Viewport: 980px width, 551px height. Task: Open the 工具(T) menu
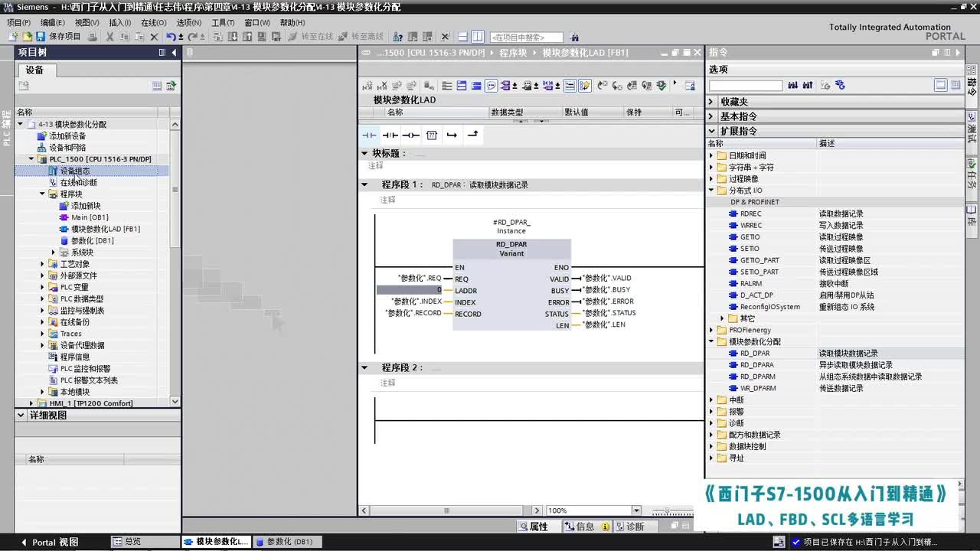(223, 23)
